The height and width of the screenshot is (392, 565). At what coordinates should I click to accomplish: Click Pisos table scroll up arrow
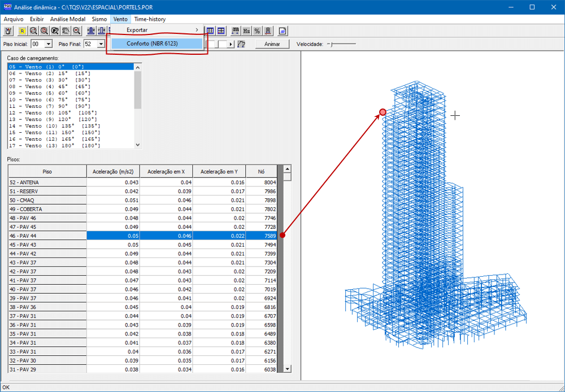[x=287, y=169]
